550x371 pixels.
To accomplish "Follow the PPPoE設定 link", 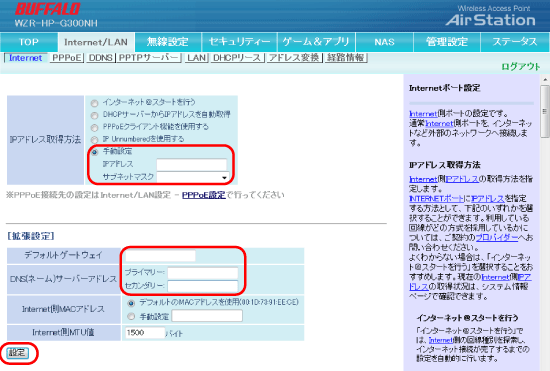I will (203, 195).
